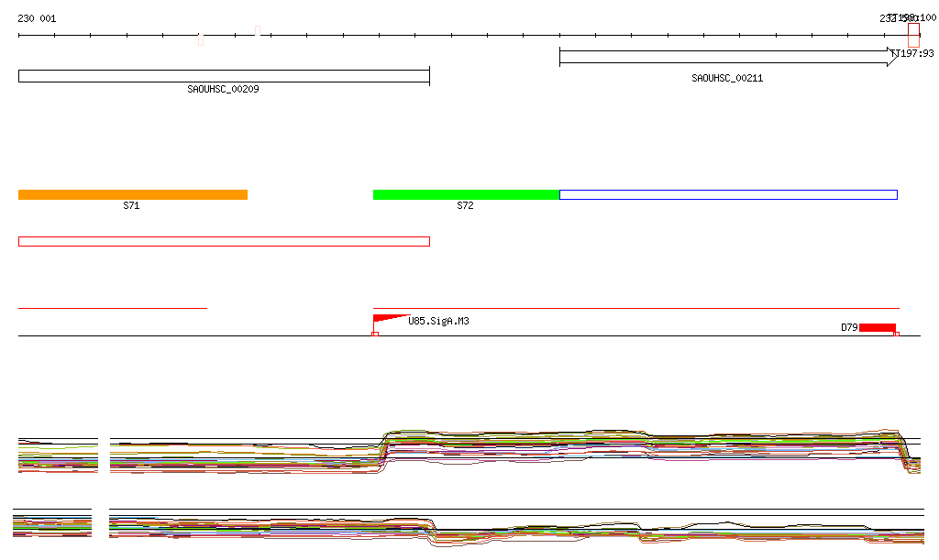Click the small red square after D79

pos(896,335)
